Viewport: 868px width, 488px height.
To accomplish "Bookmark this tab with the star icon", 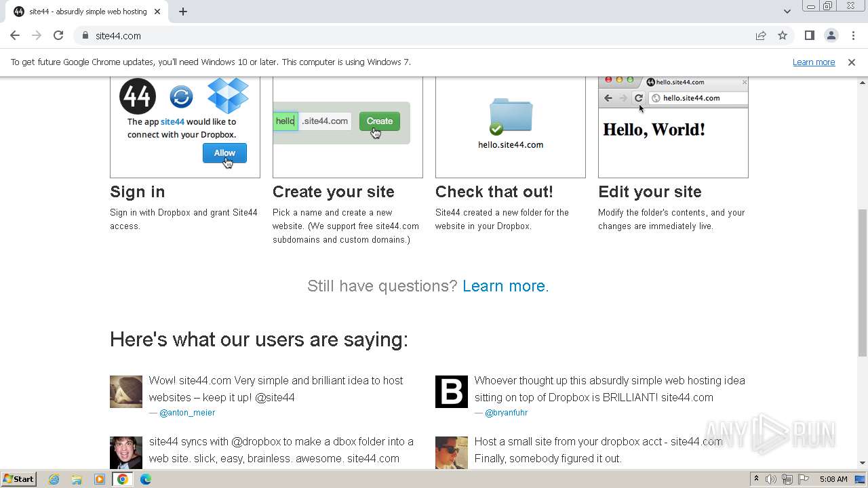I will pos(783,35).
